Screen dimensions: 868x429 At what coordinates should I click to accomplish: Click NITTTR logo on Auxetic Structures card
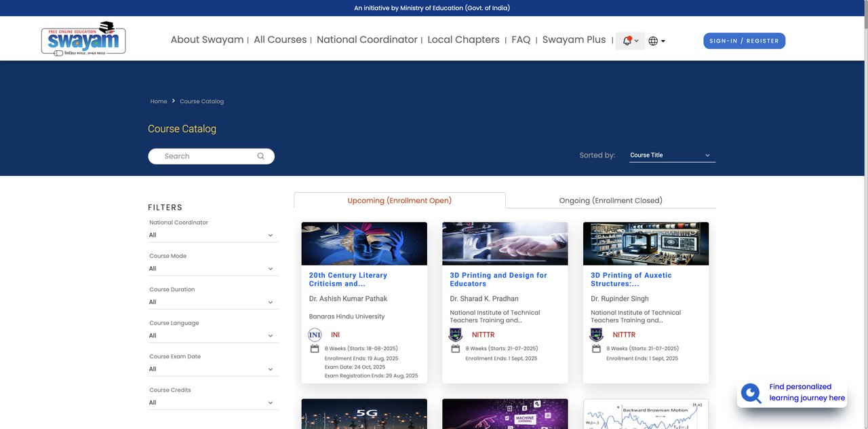point(597,335)
